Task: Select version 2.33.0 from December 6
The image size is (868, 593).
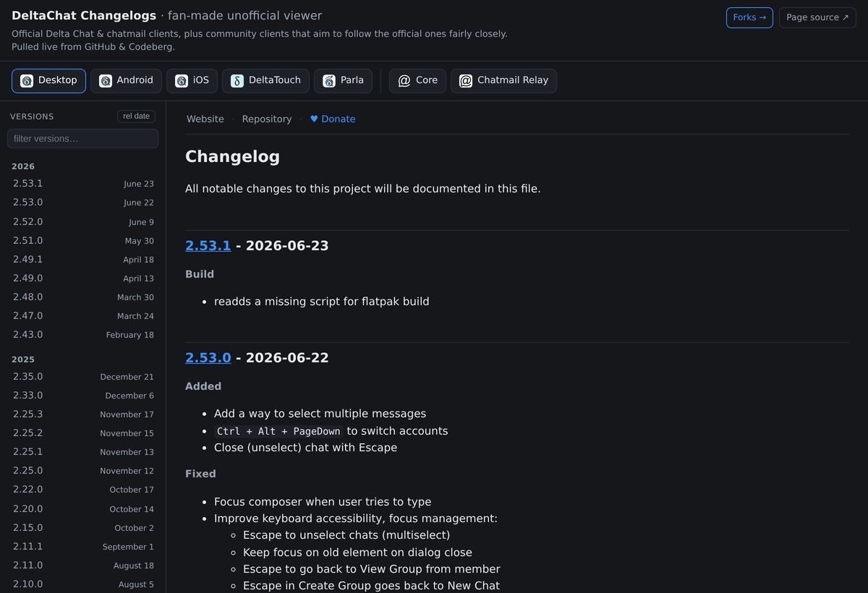Action: pyautogui.click(x=82, y=396)
